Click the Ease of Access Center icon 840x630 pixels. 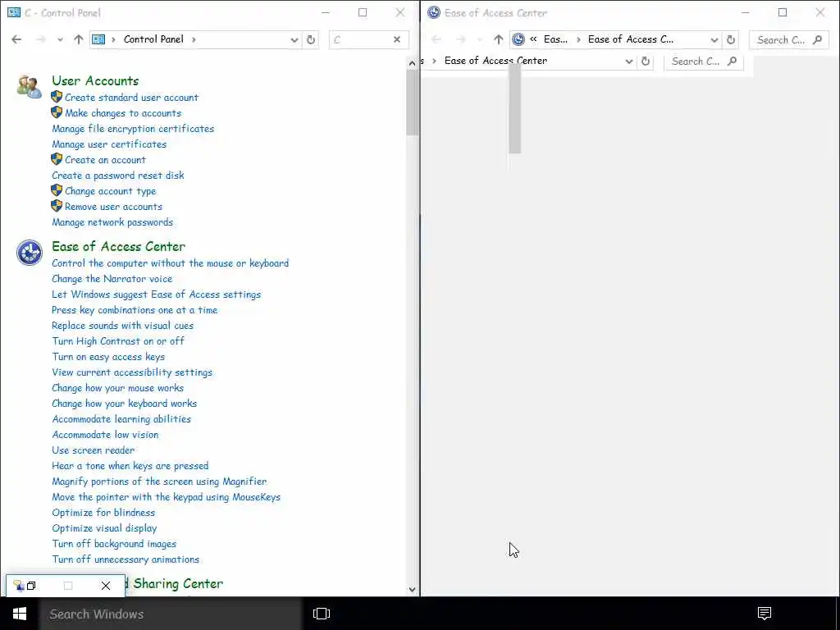(29, 253)
